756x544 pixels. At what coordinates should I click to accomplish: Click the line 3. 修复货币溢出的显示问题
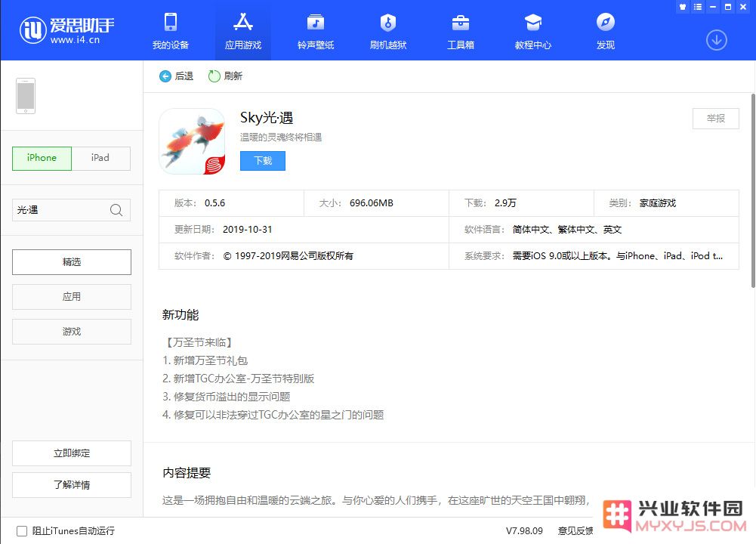tap(226, 397)
